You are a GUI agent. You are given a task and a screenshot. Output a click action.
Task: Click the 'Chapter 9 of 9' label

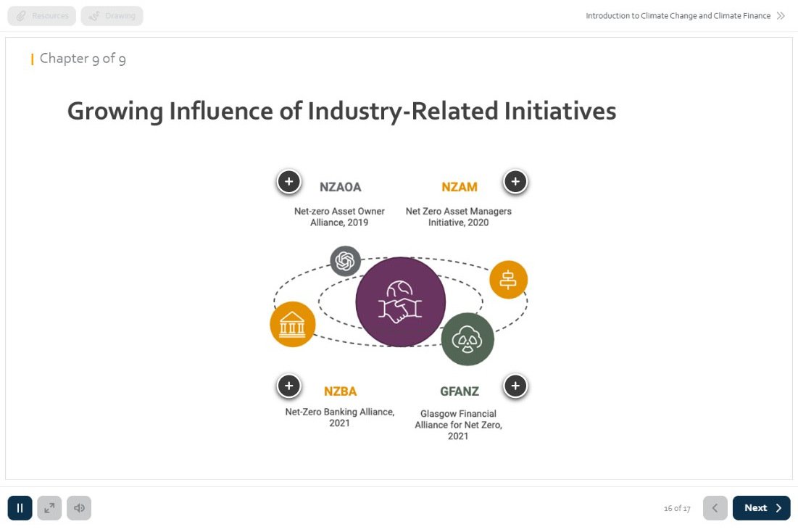[83, 59]
